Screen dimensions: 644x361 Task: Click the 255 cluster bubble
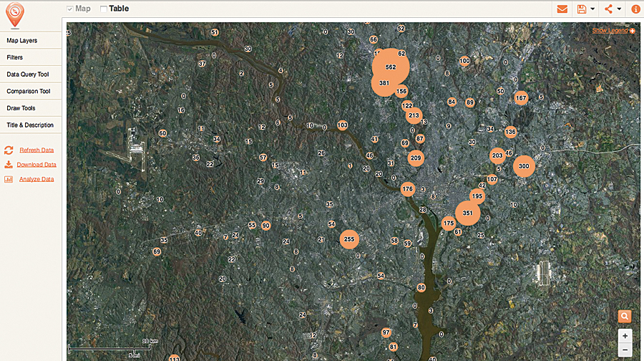pyautogui.click(x=349, y=239)
